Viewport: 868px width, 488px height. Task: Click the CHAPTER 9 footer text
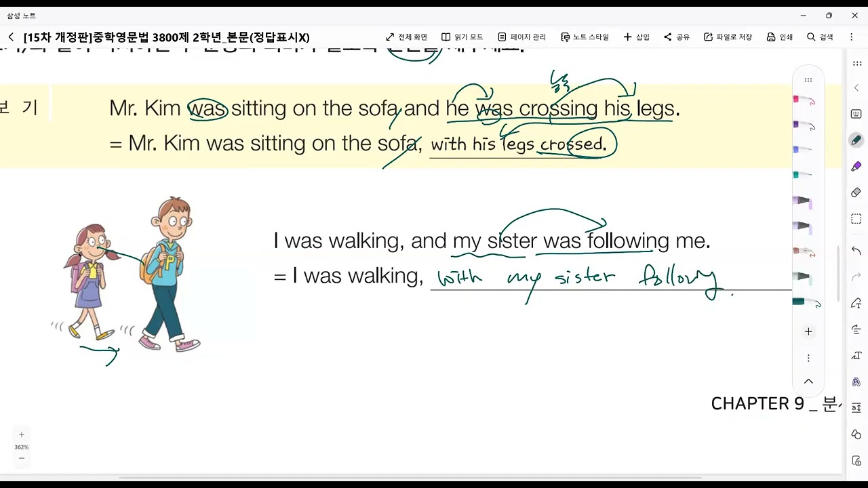(x=775, y=404)
